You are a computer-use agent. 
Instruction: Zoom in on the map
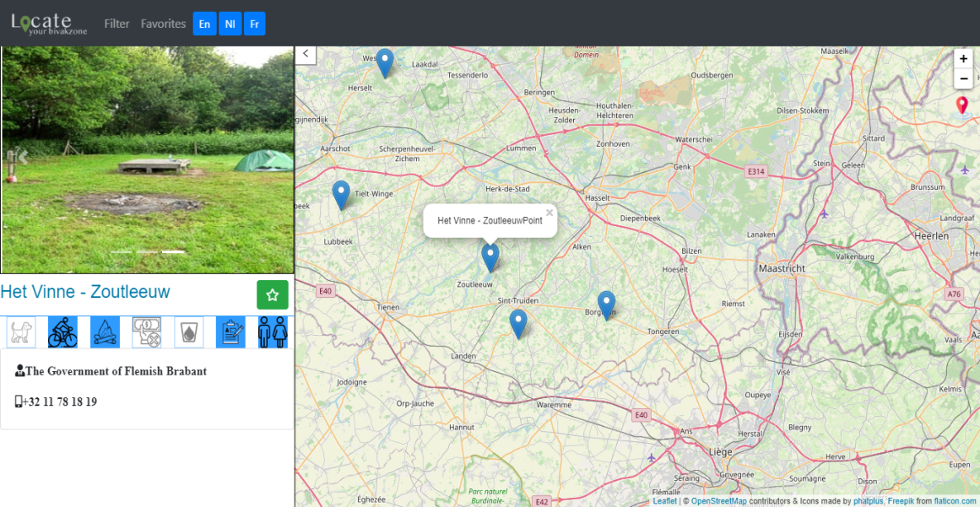click(x=963, y=59)
